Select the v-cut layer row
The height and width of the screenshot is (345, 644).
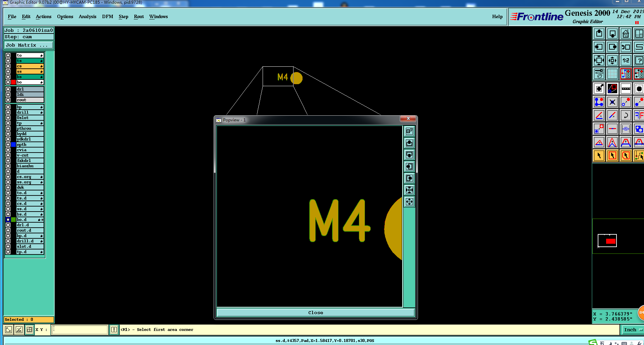coord(30,155)
